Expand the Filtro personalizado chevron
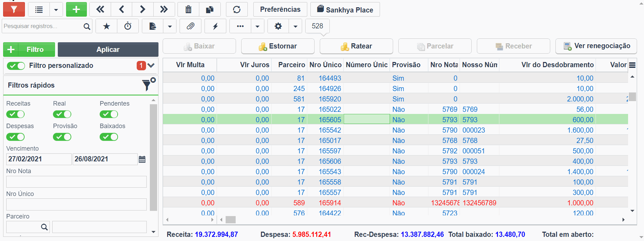This screenshot has width=644, height=241. click(x=151, y=65)
